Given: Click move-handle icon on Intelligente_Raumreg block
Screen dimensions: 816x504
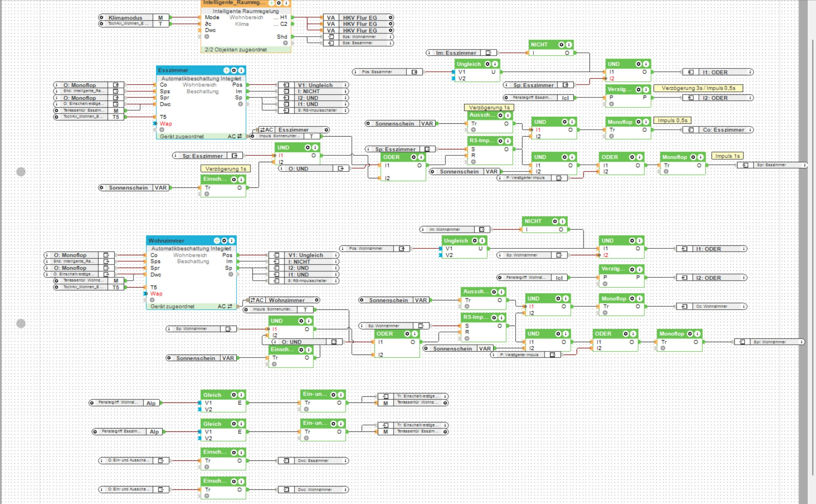Looking at the screenshot, I should pos(272,3).
